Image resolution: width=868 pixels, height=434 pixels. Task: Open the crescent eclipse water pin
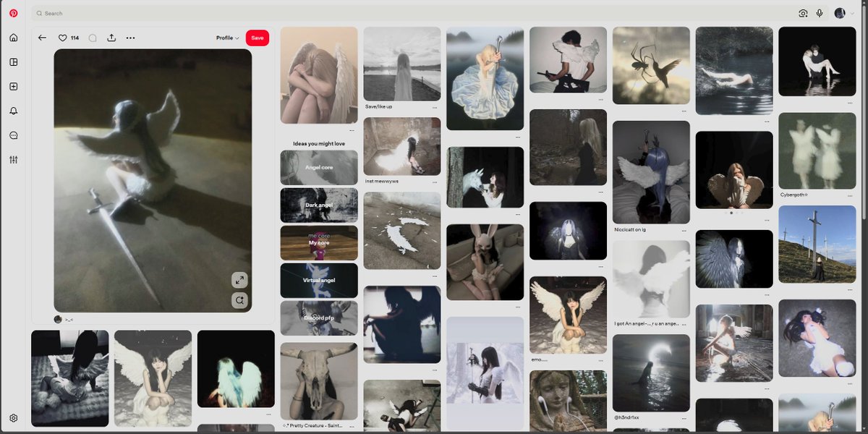point(651,373)
